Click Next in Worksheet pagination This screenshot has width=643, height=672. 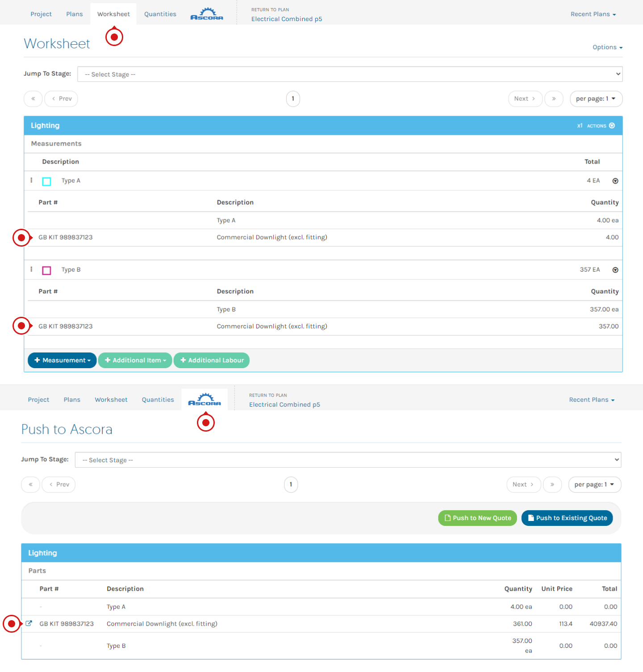pyautogui.click(x=525, y=99)
